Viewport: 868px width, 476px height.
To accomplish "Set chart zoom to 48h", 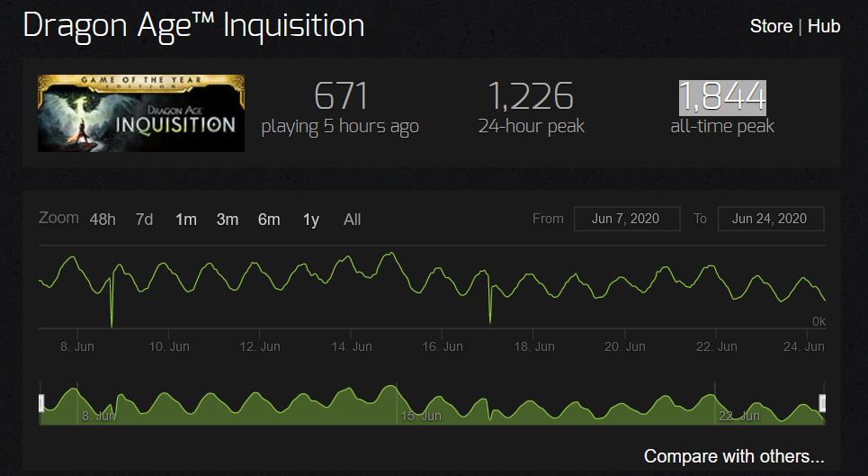I will click(x=103, y=220).
